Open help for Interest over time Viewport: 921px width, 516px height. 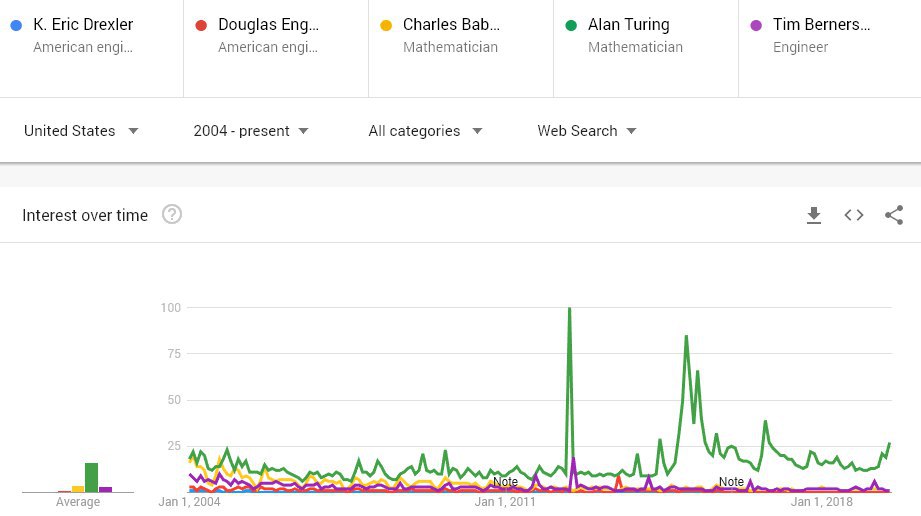pos(172,215)
